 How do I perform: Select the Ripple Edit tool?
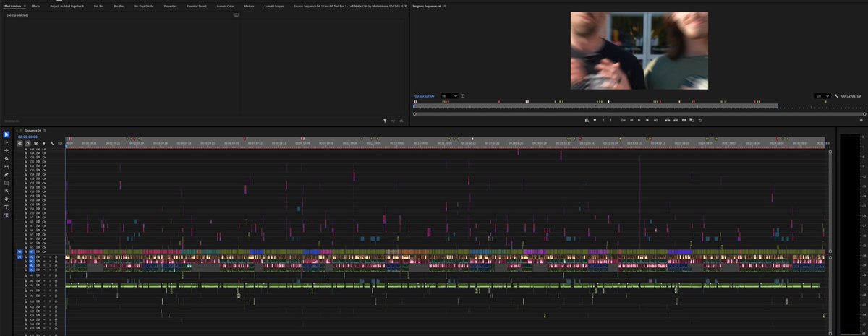click(6, 150)
